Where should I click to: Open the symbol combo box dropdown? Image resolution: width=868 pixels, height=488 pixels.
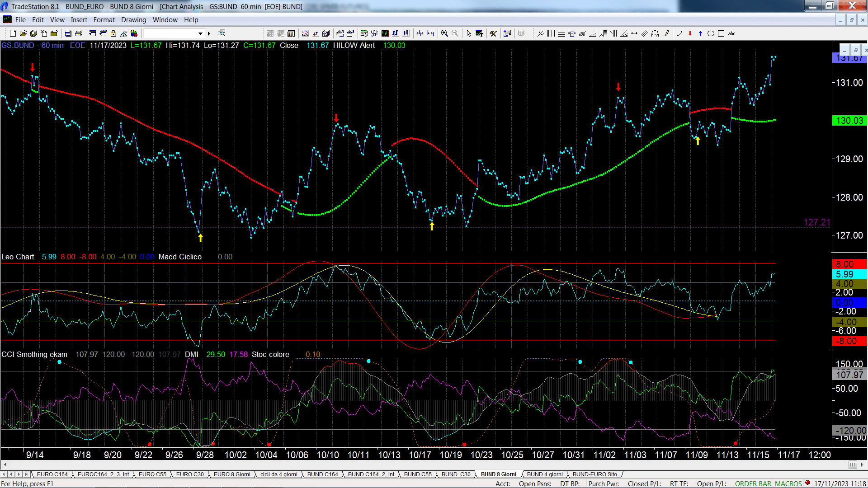click(x=200, y=33)
